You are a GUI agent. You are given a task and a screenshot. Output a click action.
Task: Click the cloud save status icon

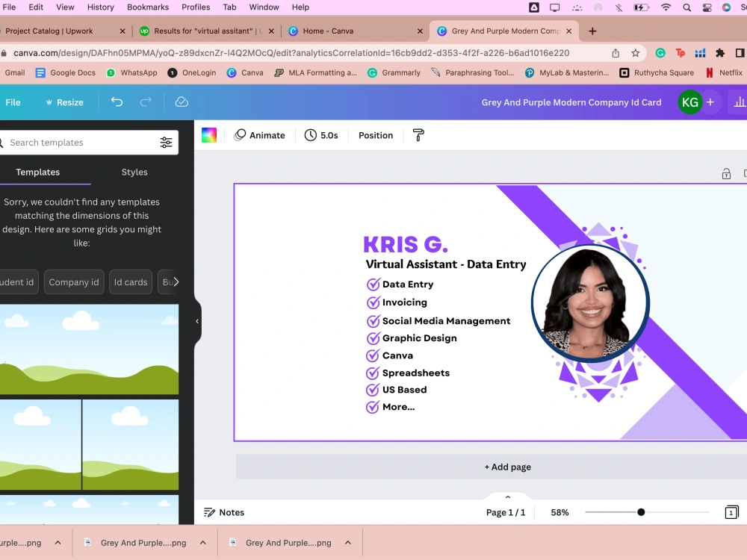pos(182,102)
